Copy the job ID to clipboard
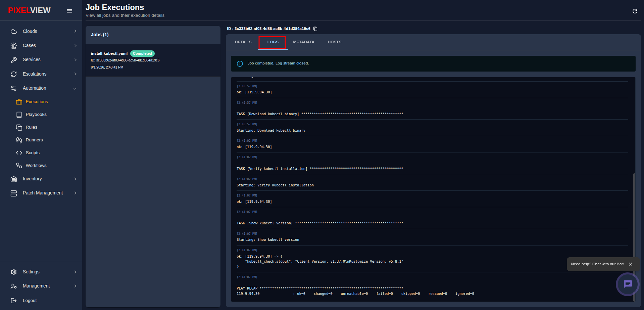 (x=315, y=29)
